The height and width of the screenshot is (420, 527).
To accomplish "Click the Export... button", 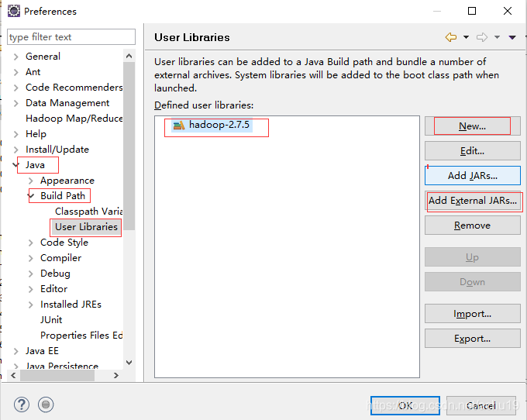I will [473, 339].
